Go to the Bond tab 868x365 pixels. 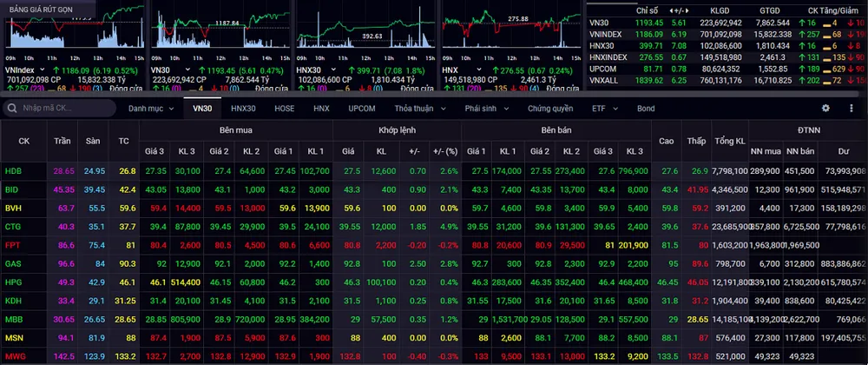[x=646, y=109]
